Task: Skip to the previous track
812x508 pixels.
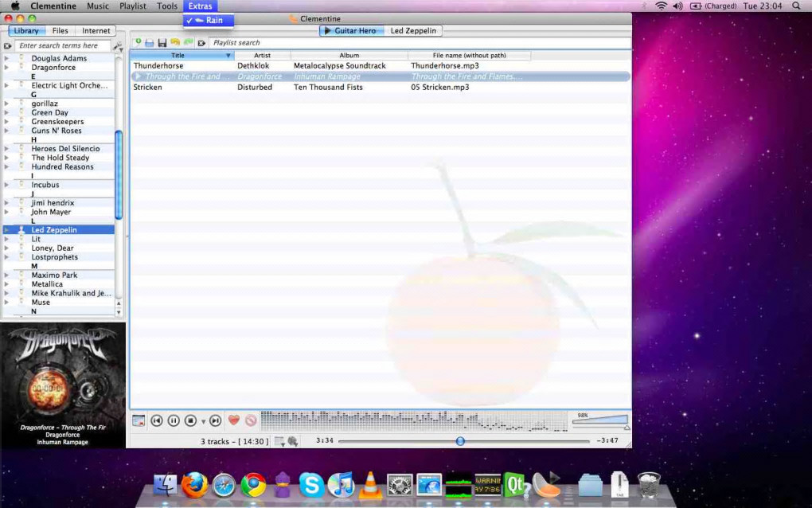Action: coord(156,421)
